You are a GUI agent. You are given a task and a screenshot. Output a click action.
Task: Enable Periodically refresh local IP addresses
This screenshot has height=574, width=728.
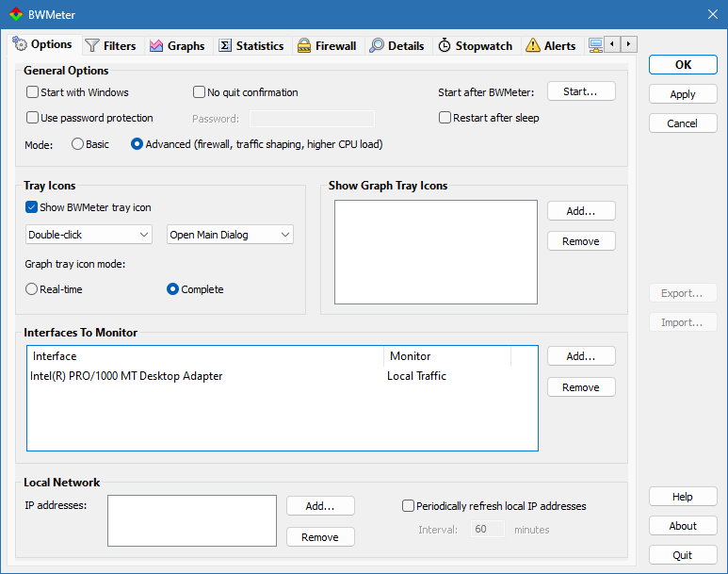click(x=408, y=506)
